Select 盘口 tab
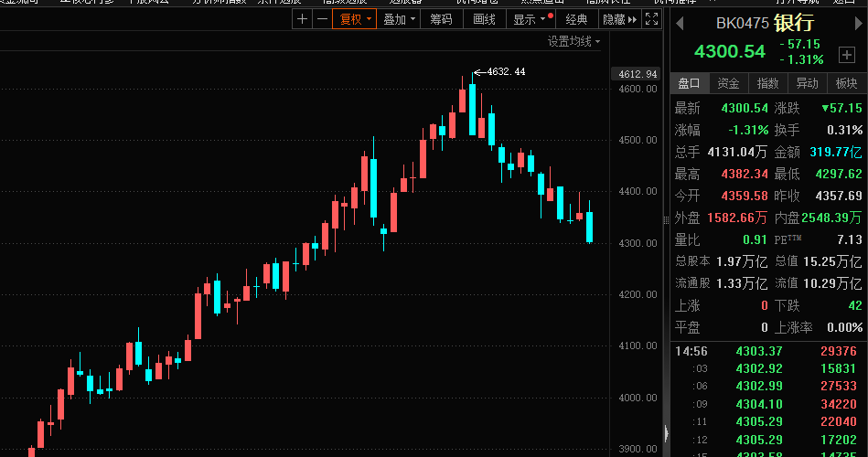 pyautogui.click(x=690, y=83)
